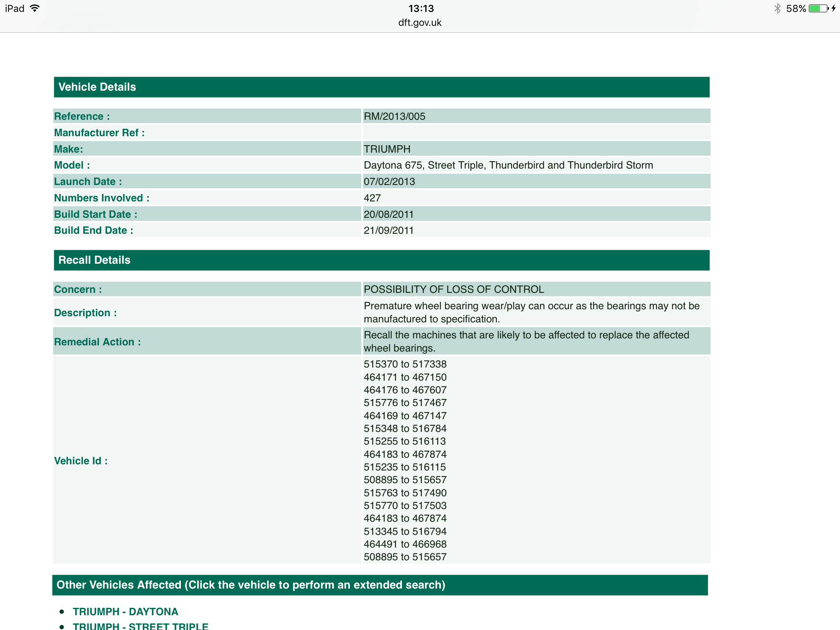Viewport: 840px width, 630px height.
Task: Select vehicle id range 515348 to 516784
Action: pyautogui.click(x=405, y=429)
